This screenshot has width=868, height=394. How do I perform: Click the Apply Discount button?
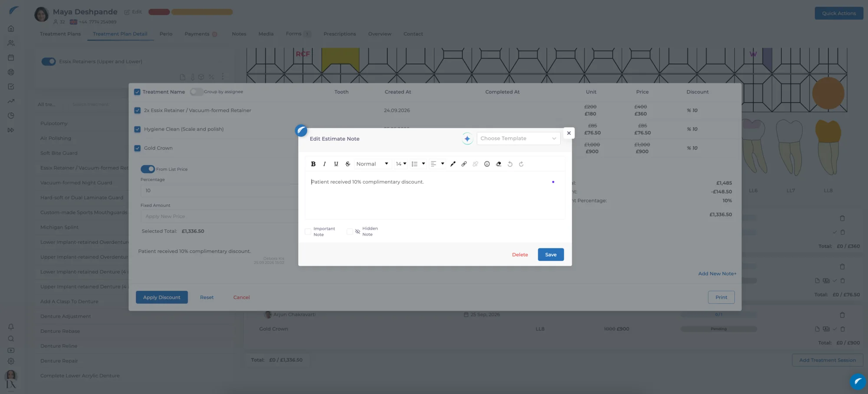(x=161, y=297)
